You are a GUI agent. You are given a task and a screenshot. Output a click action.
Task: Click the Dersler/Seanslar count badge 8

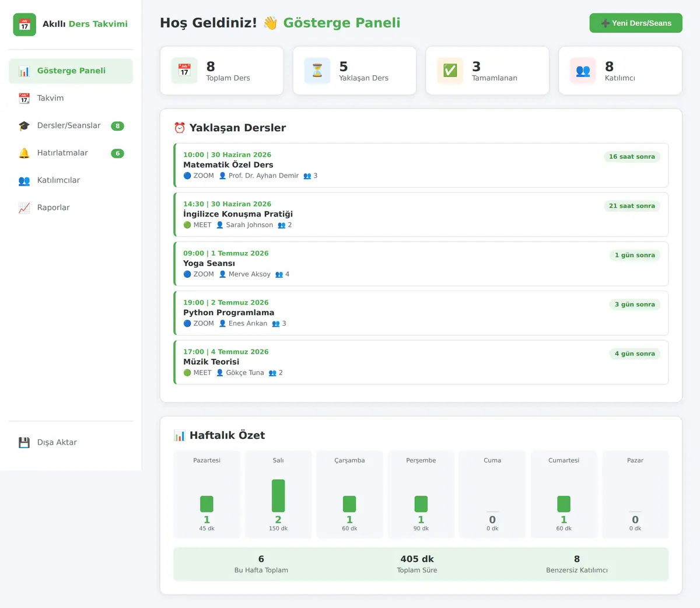click(x=117, y=126)
